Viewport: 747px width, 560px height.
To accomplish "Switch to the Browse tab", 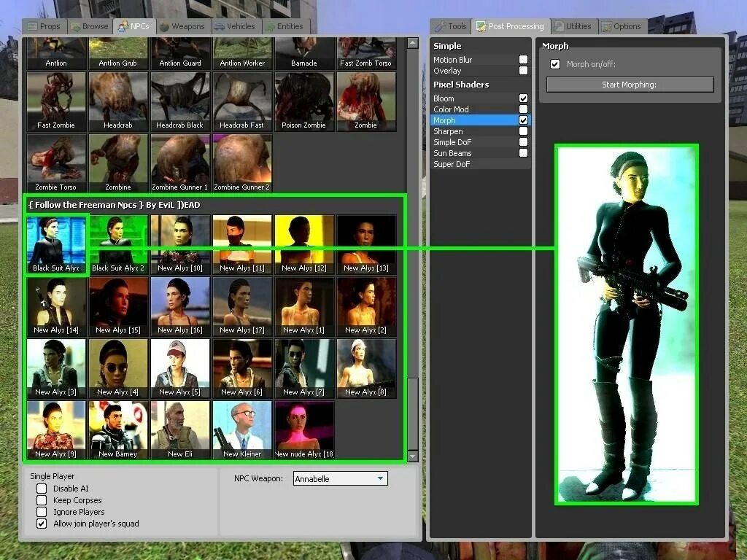I will tap(90, 26).
